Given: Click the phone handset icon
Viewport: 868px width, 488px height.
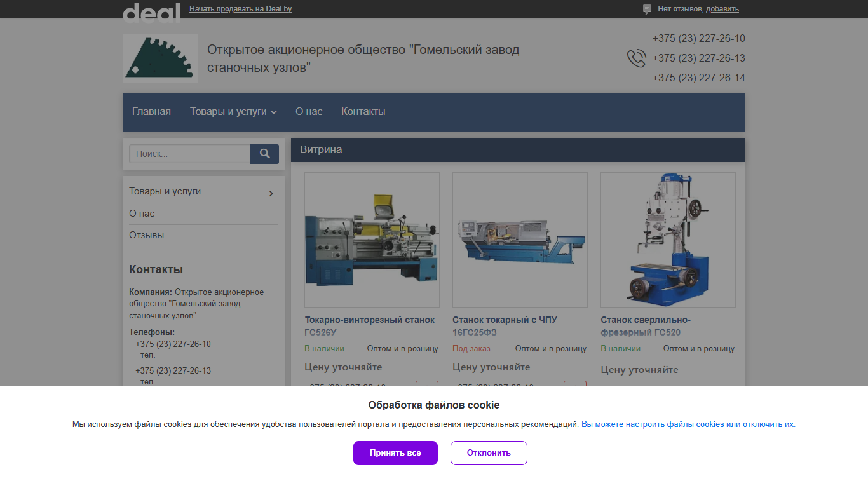Looking at the screenshot, I should point(636,58).
